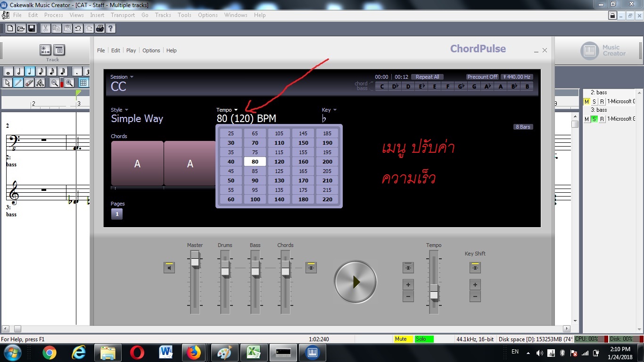Open Views menu in Cakewalk
The width and height of the screenshot is (644, 362).
77,15
